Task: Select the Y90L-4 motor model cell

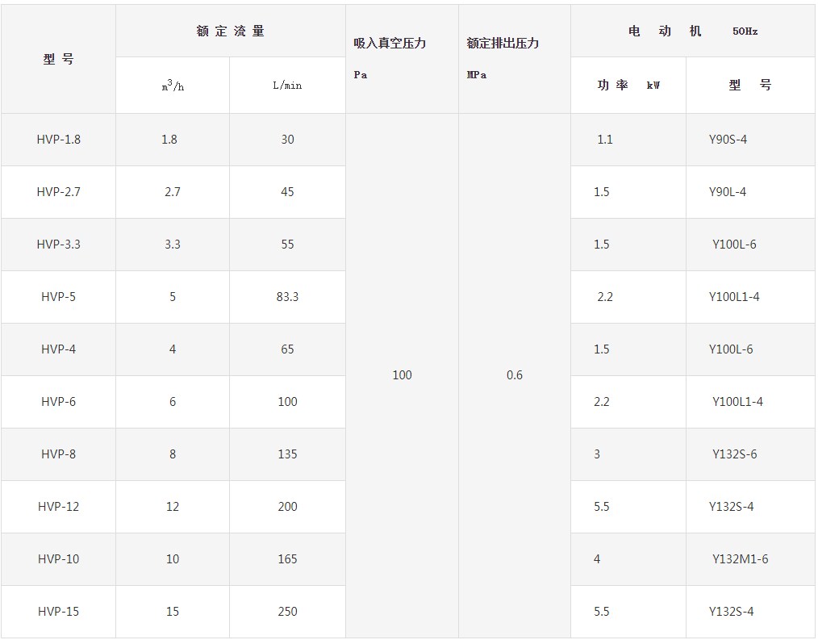Action: click(x=728, y=192)
